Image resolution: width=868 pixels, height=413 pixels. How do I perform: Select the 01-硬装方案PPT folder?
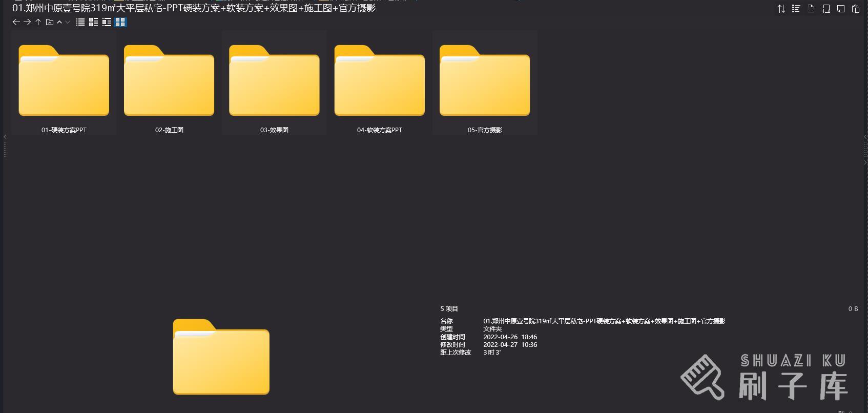[64, 83]
